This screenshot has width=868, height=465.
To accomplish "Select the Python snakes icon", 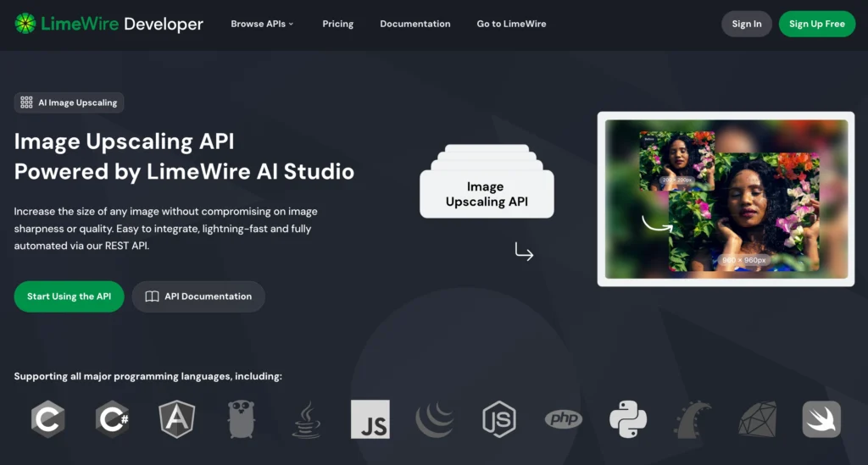I will (x=628, y=419).
